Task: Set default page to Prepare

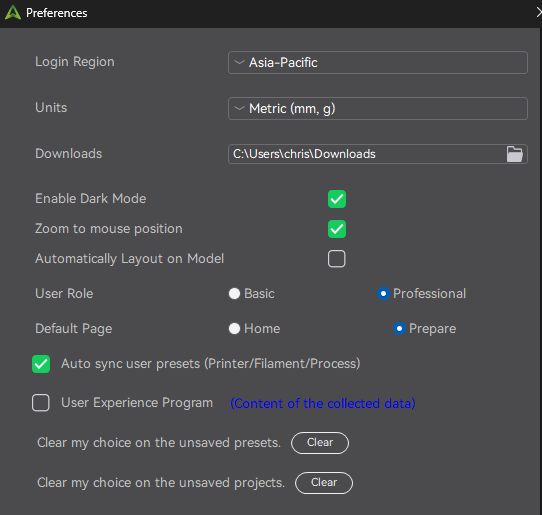Action: [x=399, y=329]
